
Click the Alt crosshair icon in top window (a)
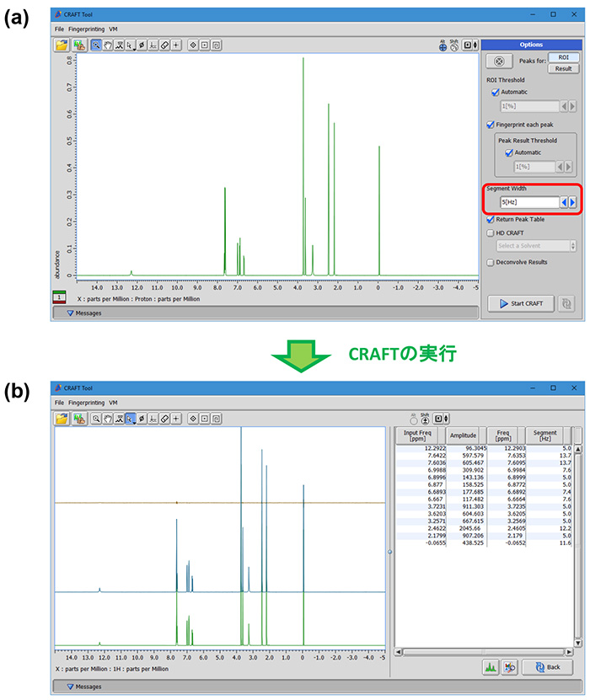tap(442, 45)
